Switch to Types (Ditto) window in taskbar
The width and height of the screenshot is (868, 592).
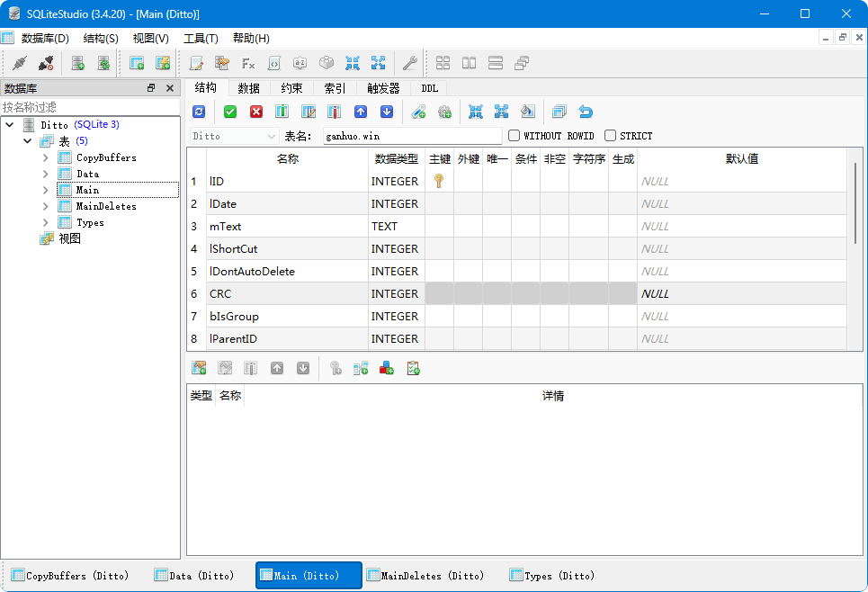coord(552,576)
